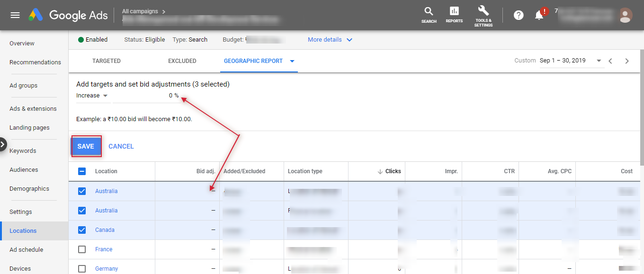Open the Canada location link

pos(105,230)
